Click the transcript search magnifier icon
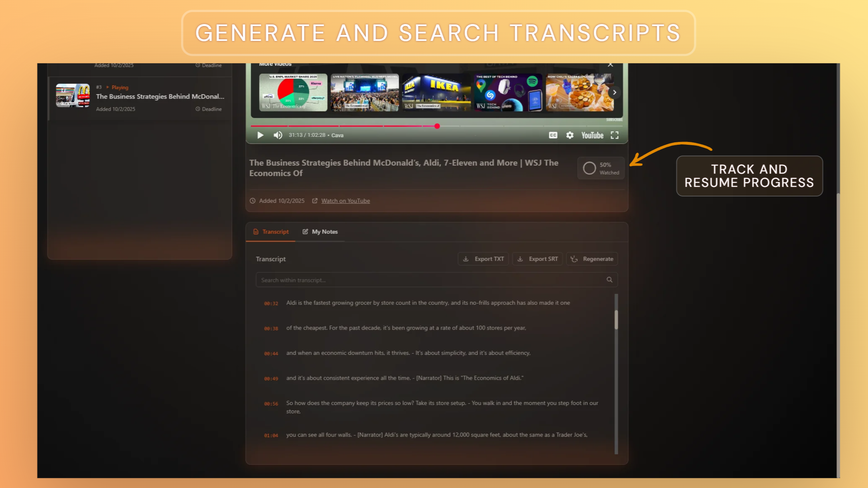This screenshot has height=488, width=868. [x=609, y=280]
